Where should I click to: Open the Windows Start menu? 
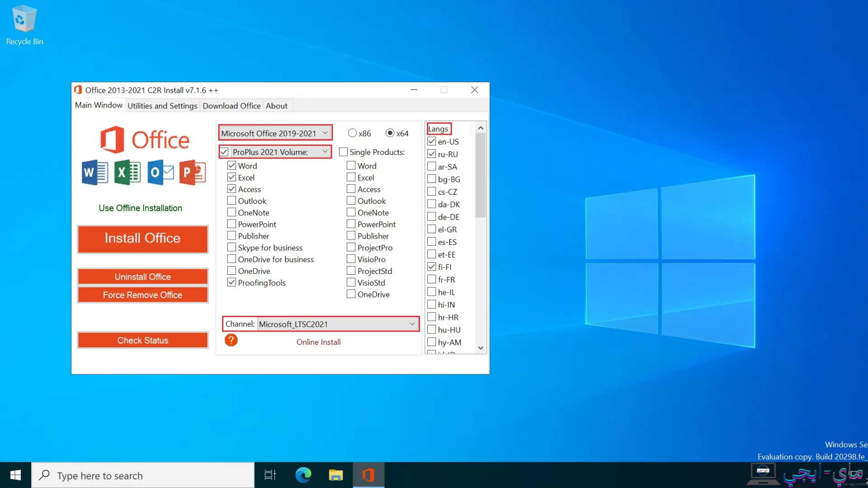click(x=15, y=475)
